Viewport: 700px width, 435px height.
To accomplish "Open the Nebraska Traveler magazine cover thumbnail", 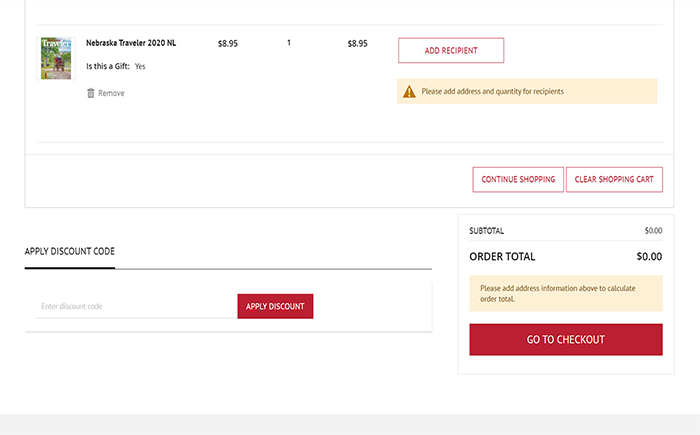I will (x=56, y=59).
